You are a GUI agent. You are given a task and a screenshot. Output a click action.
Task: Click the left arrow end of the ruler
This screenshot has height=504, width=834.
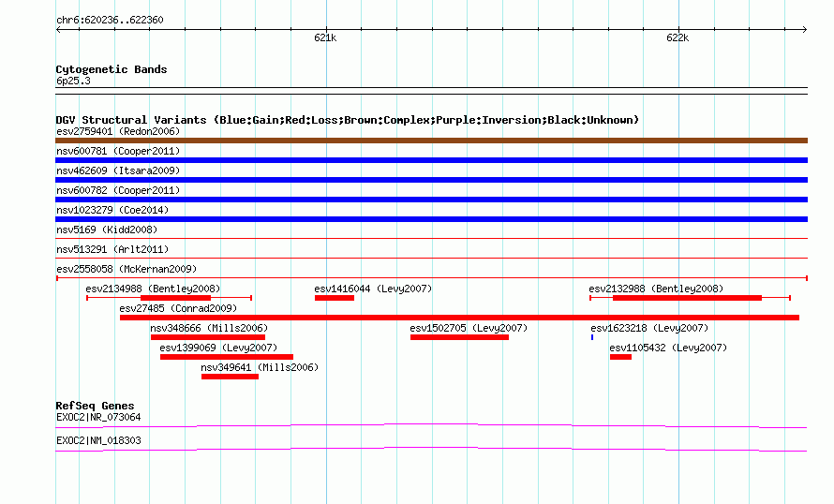58,30
